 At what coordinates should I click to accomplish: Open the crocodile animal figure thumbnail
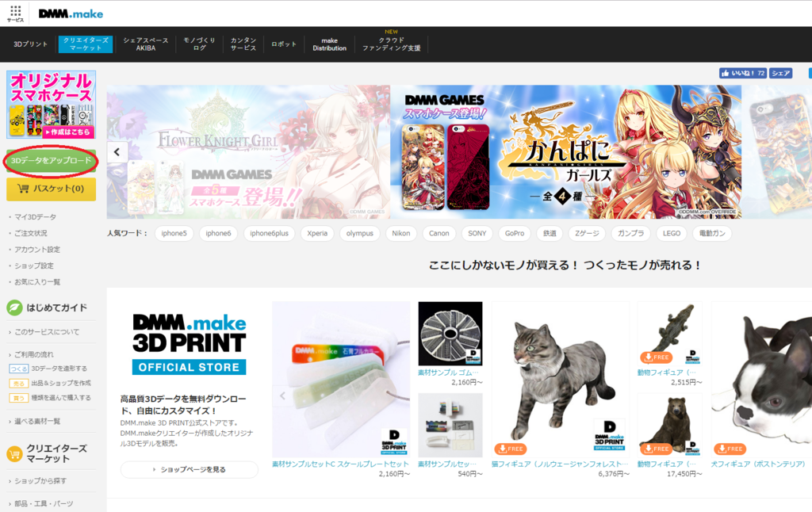click(x=670, y=334)
